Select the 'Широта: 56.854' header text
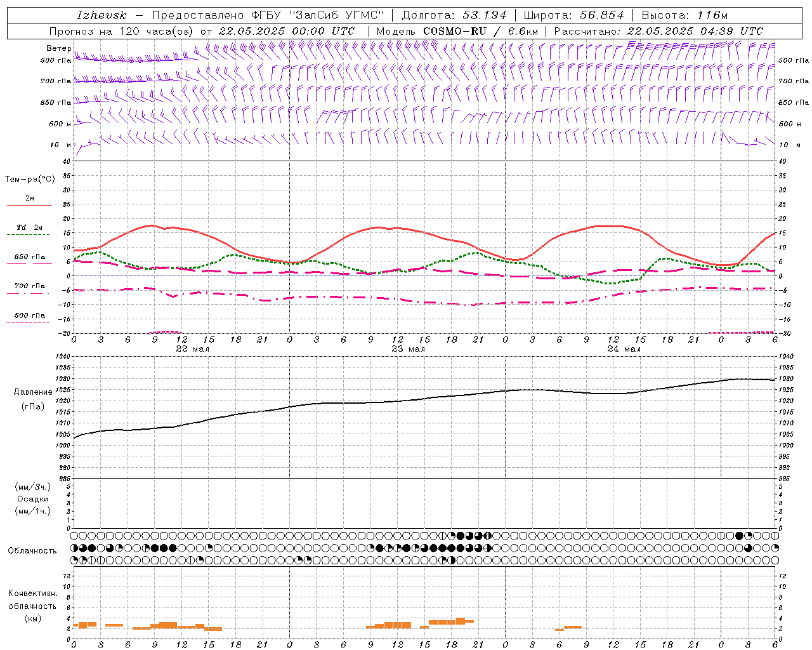 574,15
